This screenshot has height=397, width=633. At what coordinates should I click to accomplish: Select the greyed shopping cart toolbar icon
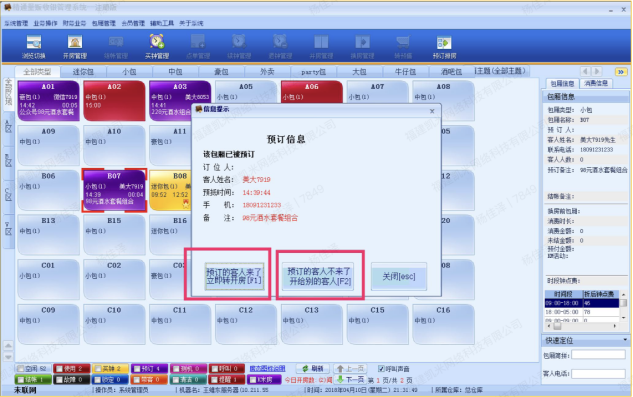point(403,46)
